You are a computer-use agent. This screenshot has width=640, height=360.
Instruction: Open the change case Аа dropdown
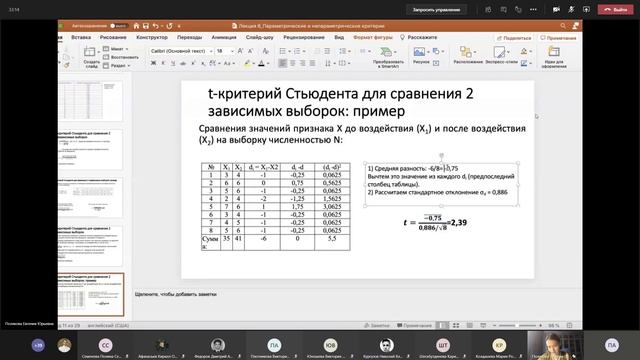pyautogui.click(x=229, y=63)
